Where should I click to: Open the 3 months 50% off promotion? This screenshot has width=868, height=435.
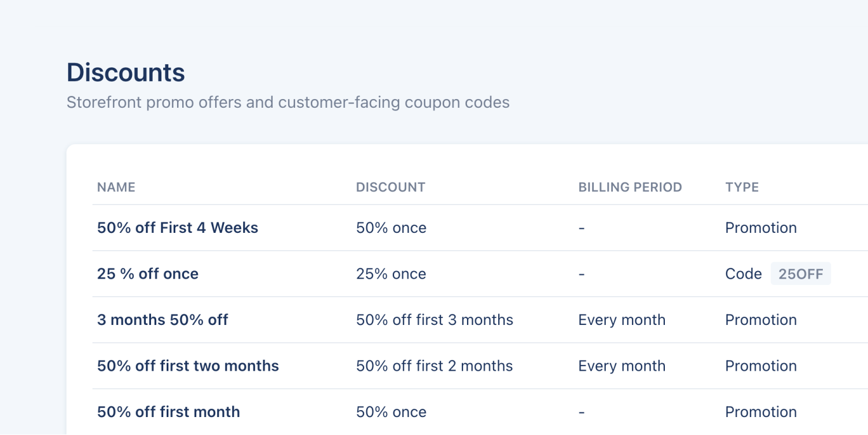(163, 319)
